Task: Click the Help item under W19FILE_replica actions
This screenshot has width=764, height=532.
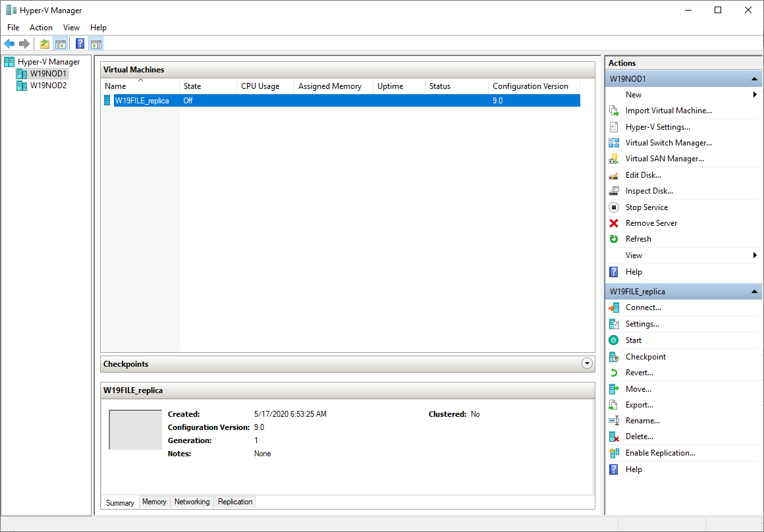Action: (634, 469)
